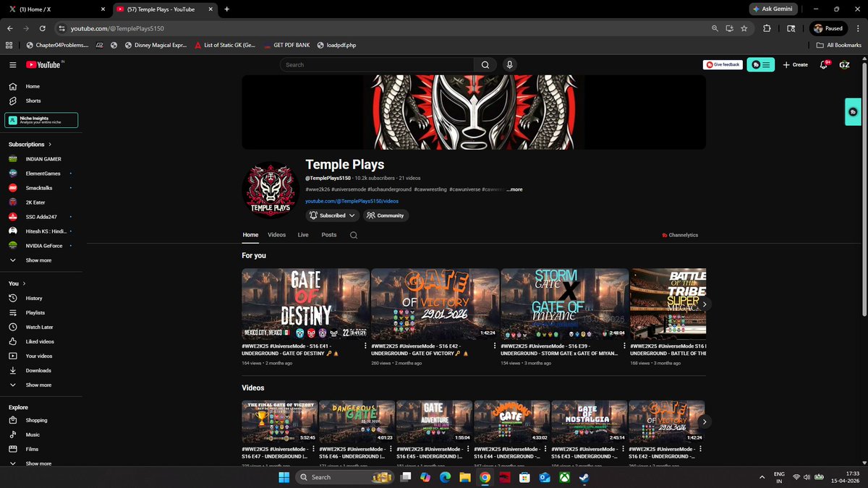Open Music under Explore
The image size is (868, 488).
33,435
